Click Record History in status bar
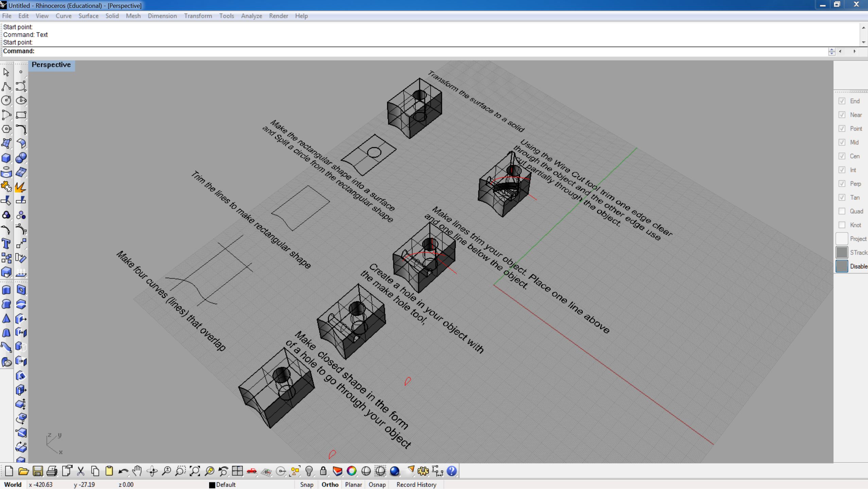This screenshot has height=489, width=868. tap(416, 485)
